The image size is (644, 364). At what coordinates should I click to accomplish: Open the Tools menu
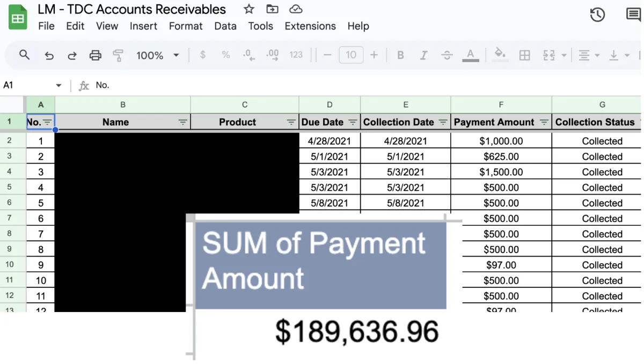pos(260,26)
